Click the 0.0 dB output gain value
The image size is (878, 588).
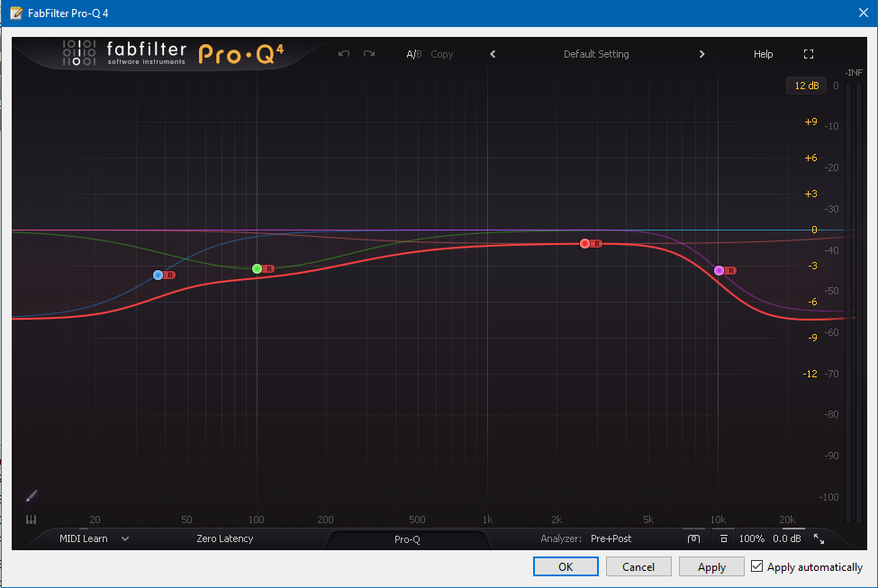pyautogui.click(x=787, y=538)
